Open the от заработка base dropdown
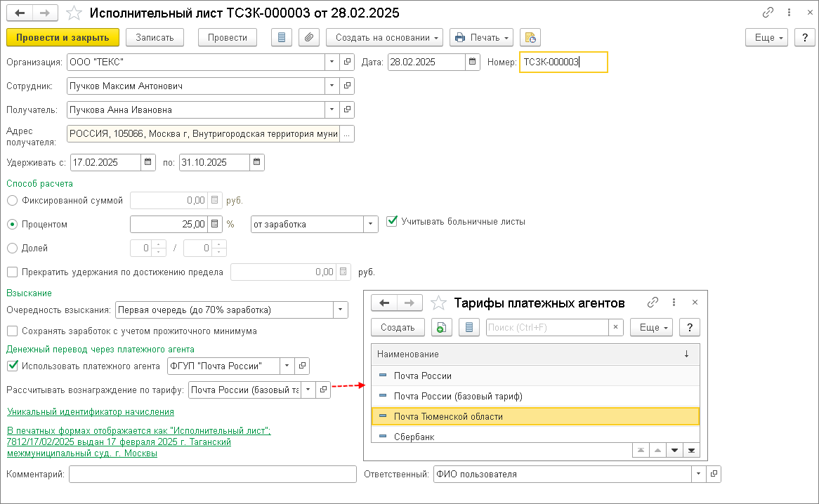819x504 pixels. 371,225
